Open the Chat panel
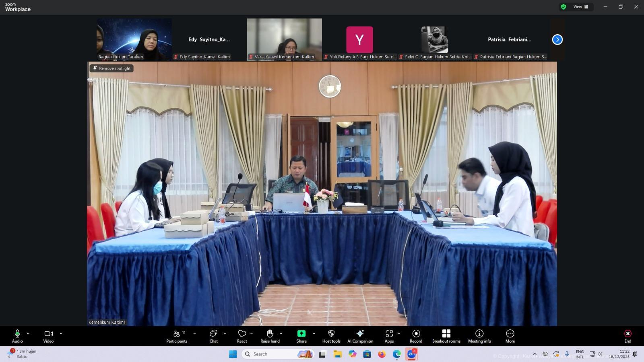The image size is (644, 362). coord(213,336)
